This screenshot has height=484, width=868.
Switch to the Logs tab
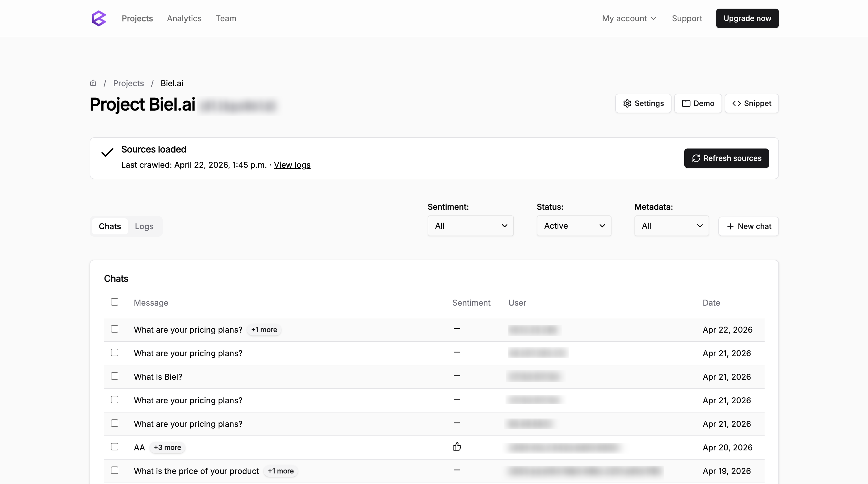click(144, 226)
